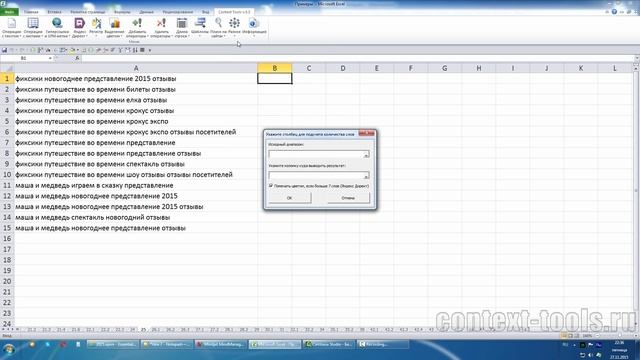The image size is (640, 360).
Task: Open the Yandex Direct ribbon tool
Action: [80, 28]
